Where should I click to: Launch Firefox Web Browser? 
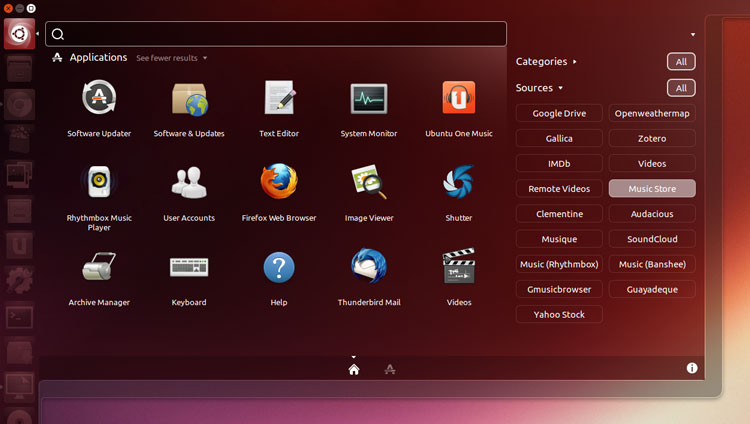pos(279,181)
